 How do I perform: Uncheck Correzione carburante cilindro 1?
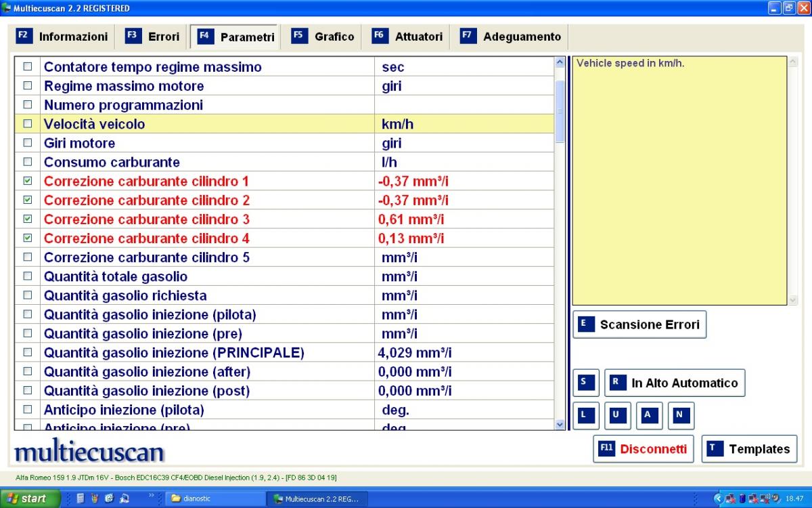[28, 181]
